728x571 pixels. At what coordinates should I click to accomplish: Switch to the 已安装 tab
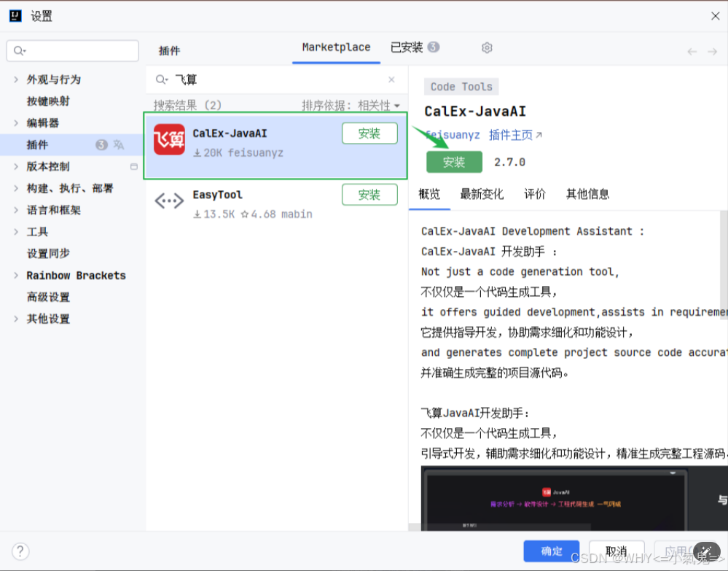coord(415,47)
